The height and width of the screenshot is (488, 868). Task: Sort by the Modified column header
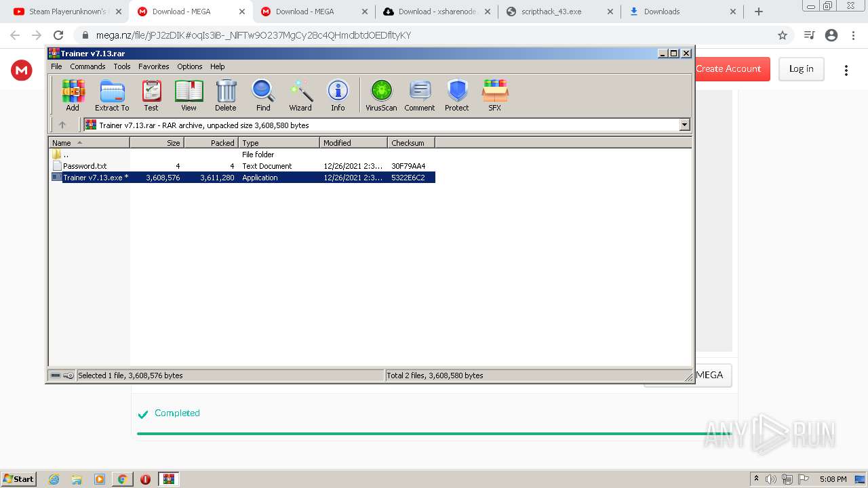(x=353, y=143)
